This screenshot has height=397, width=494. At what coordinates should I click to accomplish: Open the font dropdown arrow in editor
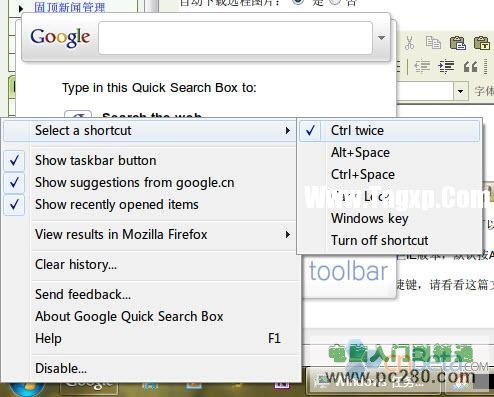(460, 91)
